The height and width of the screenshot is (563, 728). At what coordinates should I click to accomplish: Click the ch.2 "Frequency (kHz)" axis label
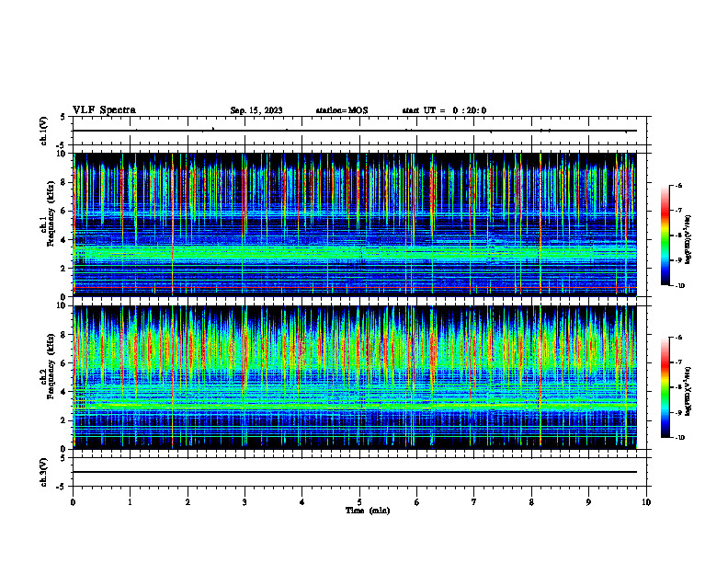click(x=51, y=366)
